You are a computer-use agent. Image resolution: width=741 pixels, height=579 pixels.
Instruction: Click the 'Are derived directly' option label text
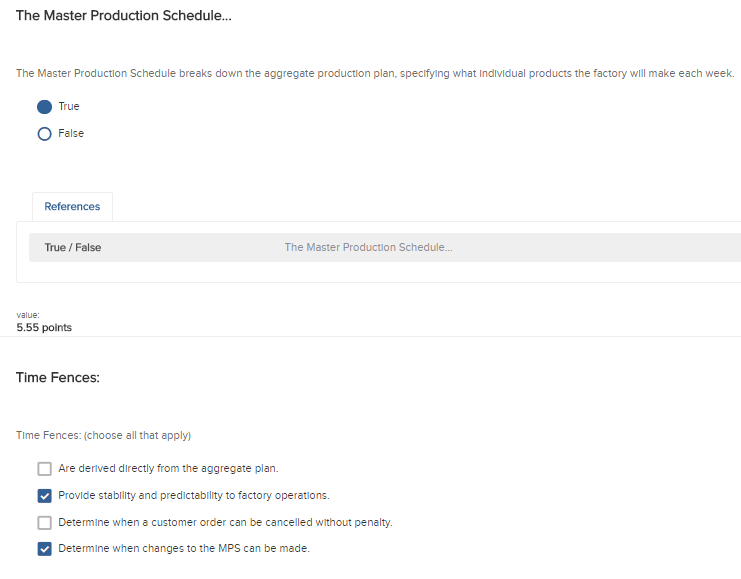pos(168,468)
